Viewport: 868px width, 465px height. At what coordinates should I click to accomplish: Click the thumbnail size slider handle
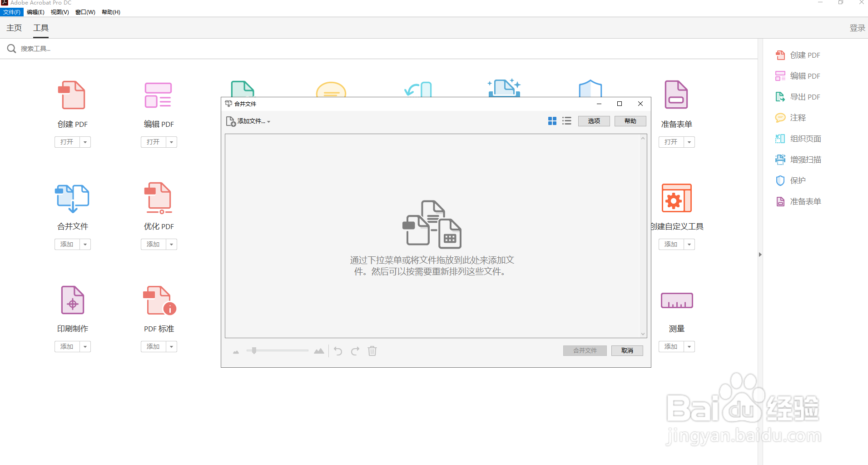point(254,350)
